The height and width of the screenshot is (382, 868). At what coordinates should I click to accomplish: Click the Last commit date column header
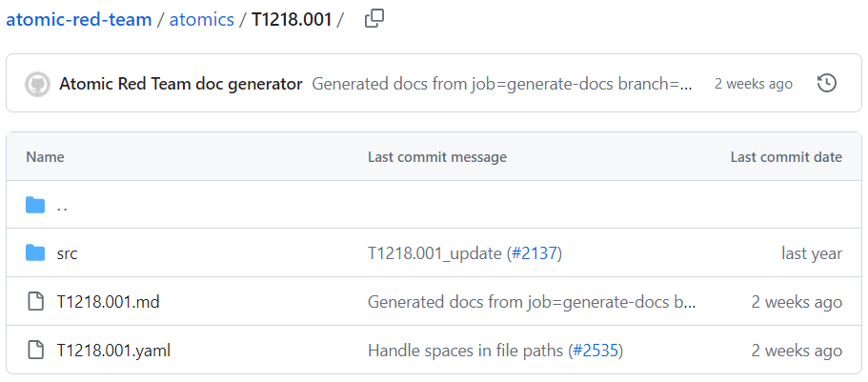coord(786,156)
